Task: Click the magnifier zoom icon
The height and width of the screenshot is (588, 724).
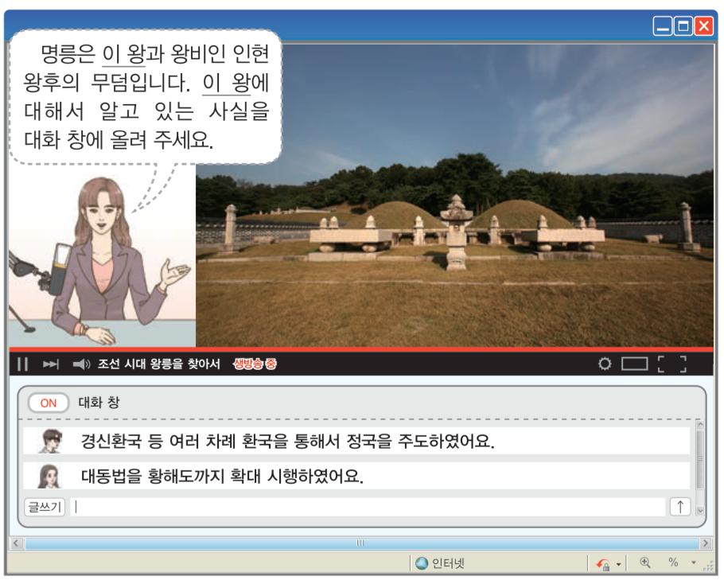Action: click(x=644, y=562)
